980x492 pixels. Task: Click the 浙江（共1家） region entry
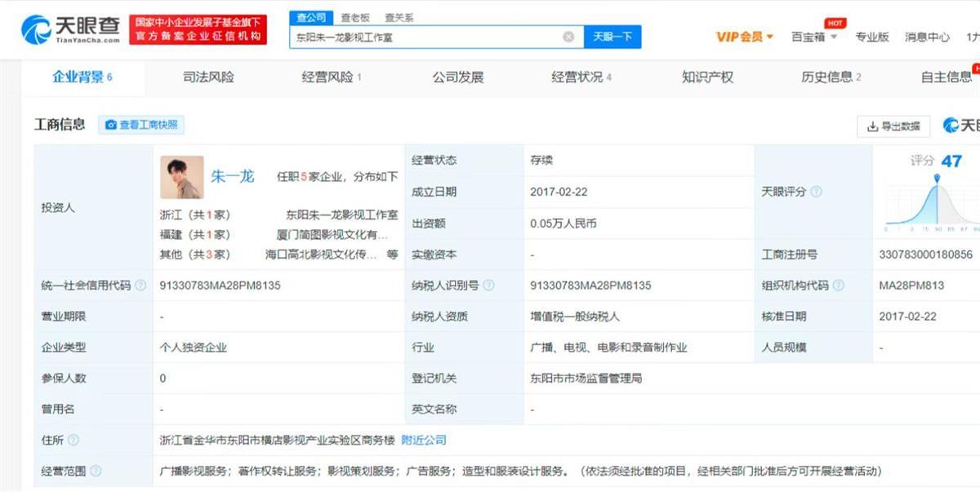pyautogui.click(x=195, y=215)
